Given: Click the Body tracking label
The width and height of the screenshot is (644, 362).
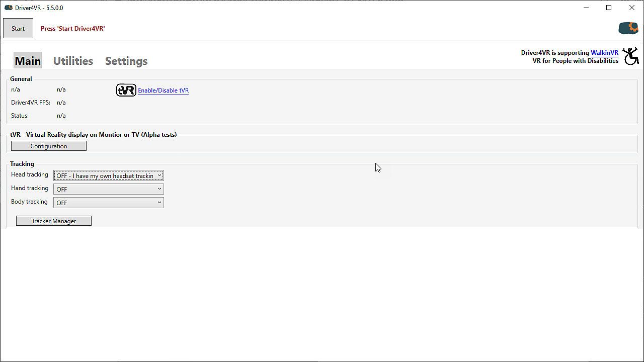Looking at the screenshot, I should click(29, 202).
